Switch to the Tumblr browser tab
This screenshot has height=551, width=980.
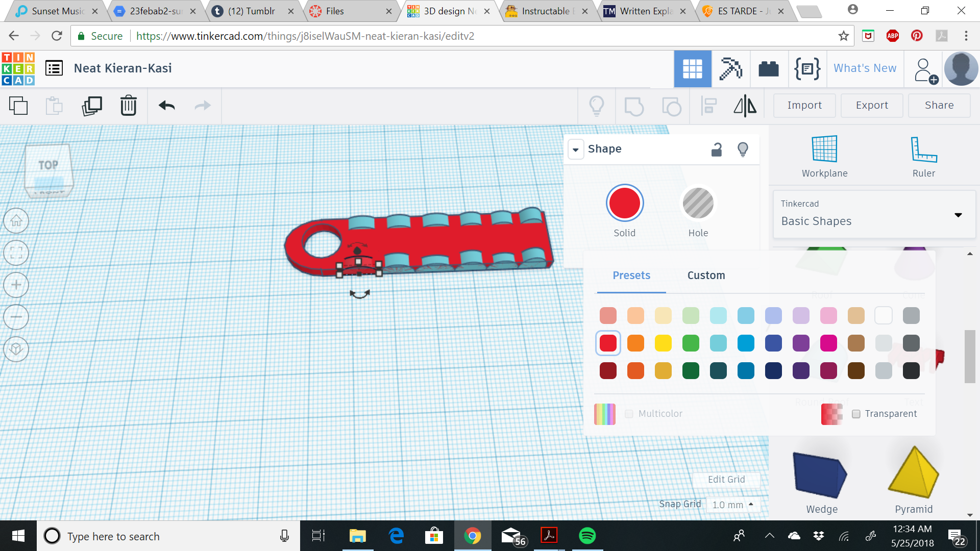pos(253,11)
